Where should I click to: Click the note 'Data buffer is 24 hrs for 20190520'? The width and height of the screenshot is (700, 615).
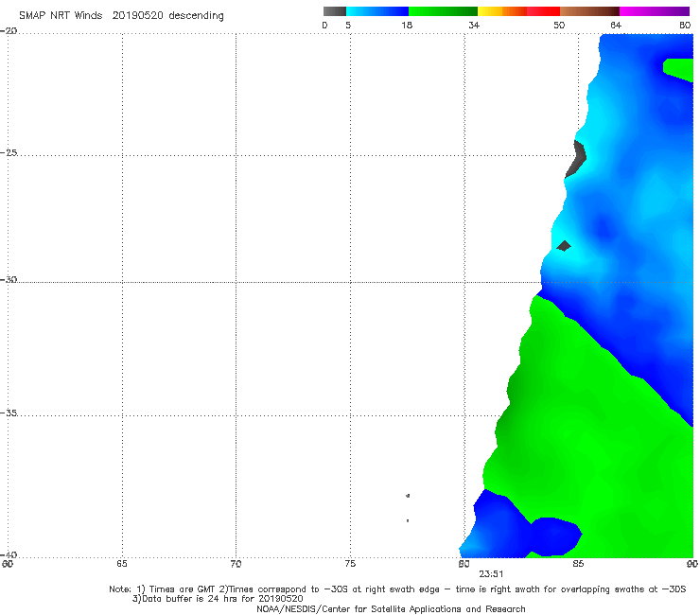(218, 599)
